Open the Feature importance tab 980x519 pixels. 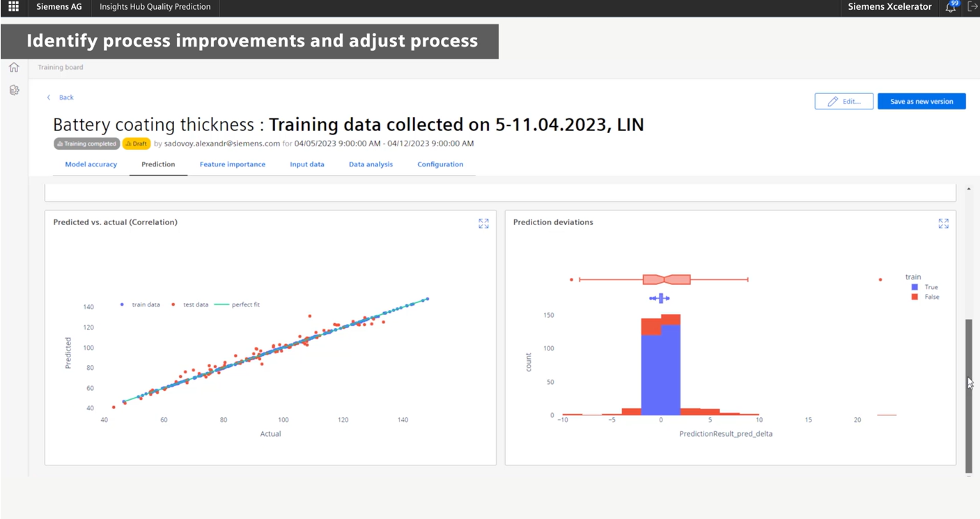click(x=233, y=164)
